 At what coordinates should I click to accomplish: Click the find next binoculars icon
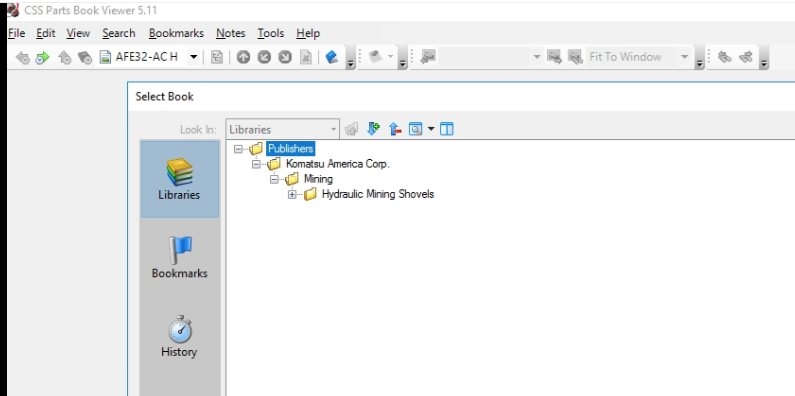click(x=745, y=57)
